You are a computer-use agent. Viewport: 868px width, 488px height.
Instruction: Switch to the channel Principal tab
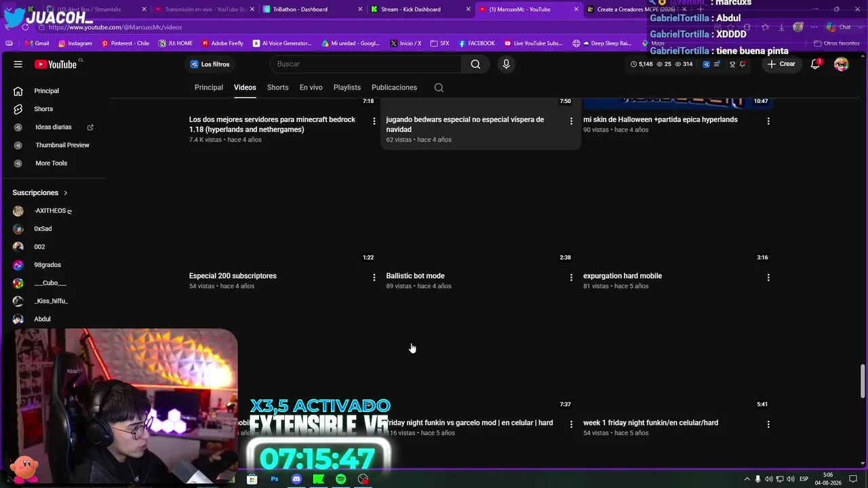coord(209,87)
